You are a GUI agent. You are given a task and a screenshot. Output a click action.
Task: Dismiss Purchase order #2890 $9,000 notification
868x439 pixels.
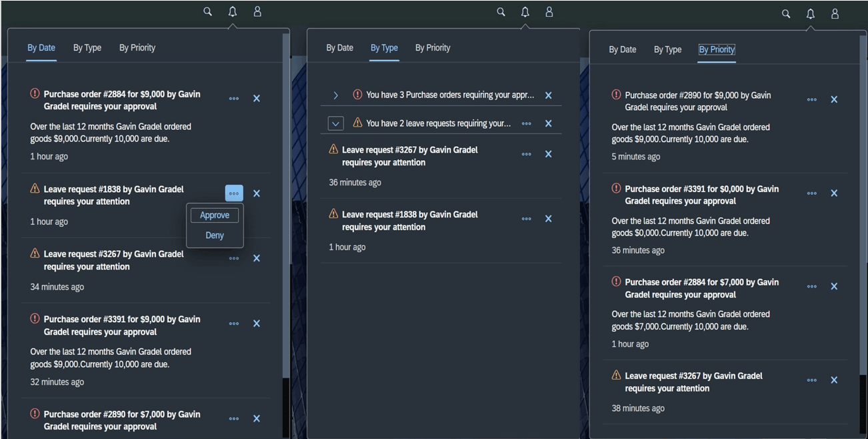coord(834,99)
